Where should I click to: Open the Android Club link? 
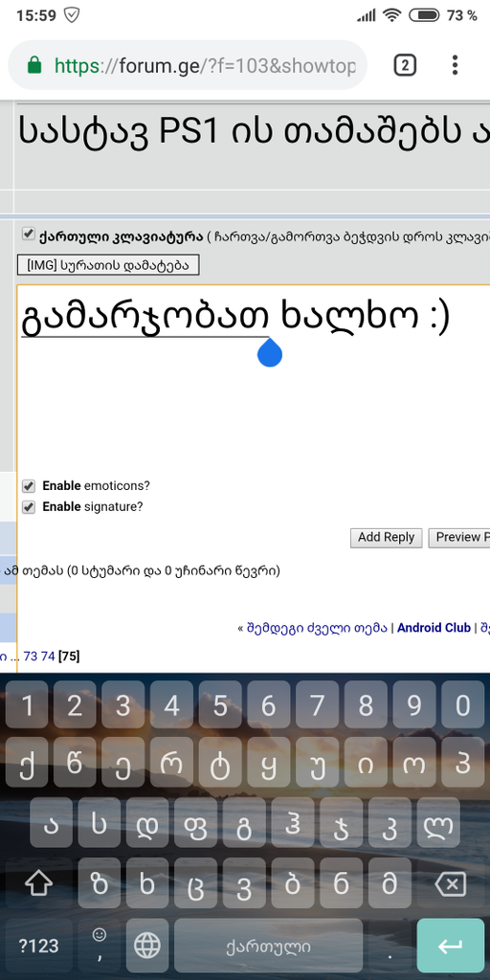tap(434, 628)
